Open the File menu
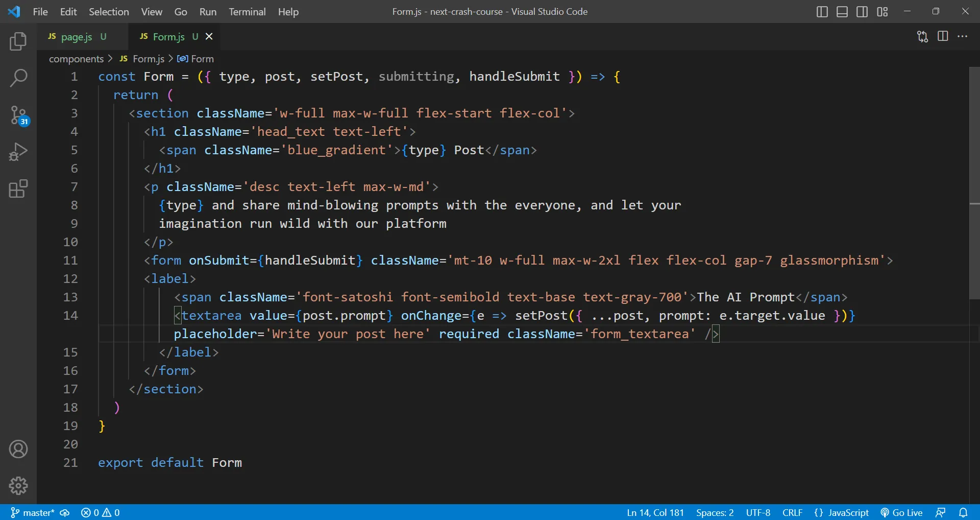The width and height of the screenshot is (980, 520). 40,12
